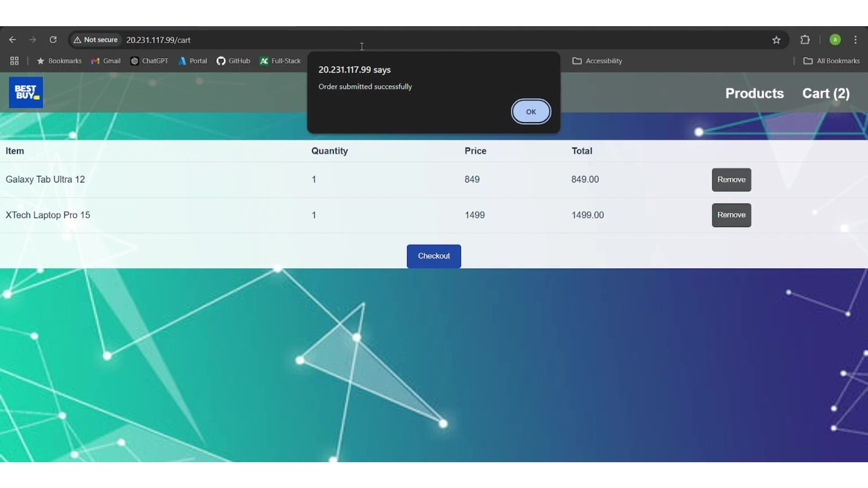Open the green profile avatar menu
This screenshot has height=488, width=868.
[835, 40]
